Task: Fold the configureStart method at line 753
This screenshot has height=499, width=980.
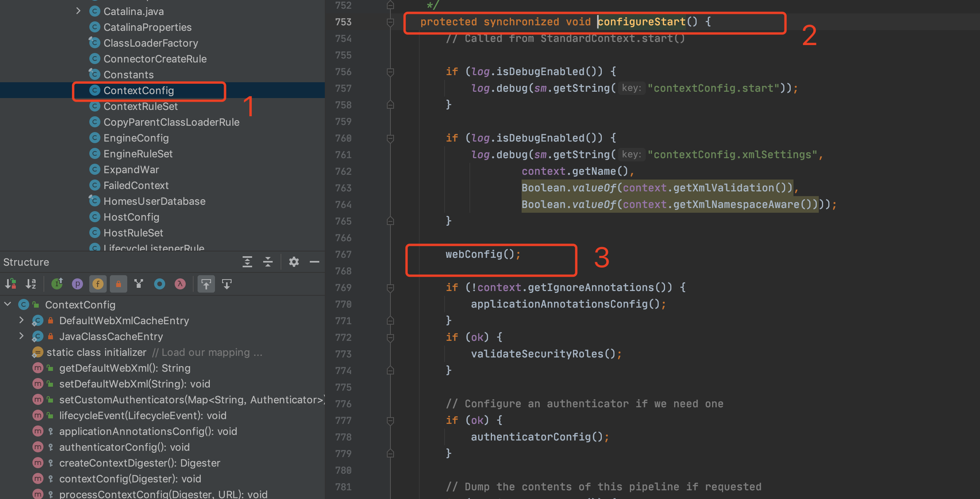Action: pos(390,22)
